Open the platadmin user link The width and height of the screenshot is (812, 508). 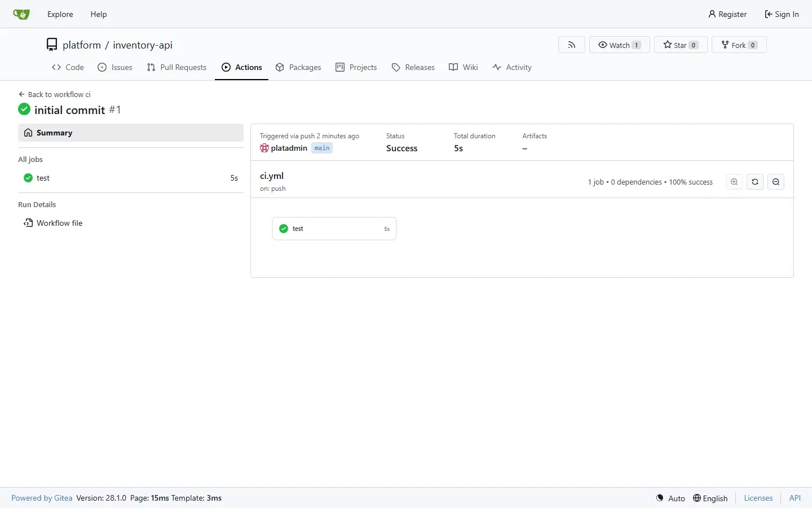[289, 148]
